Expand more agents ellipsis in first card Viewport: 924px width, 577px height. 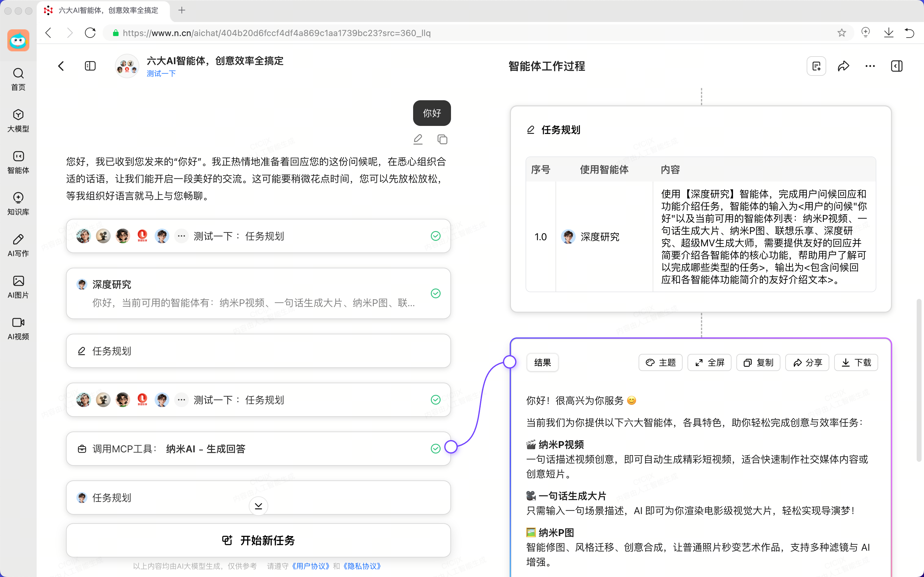click(182, 236)
